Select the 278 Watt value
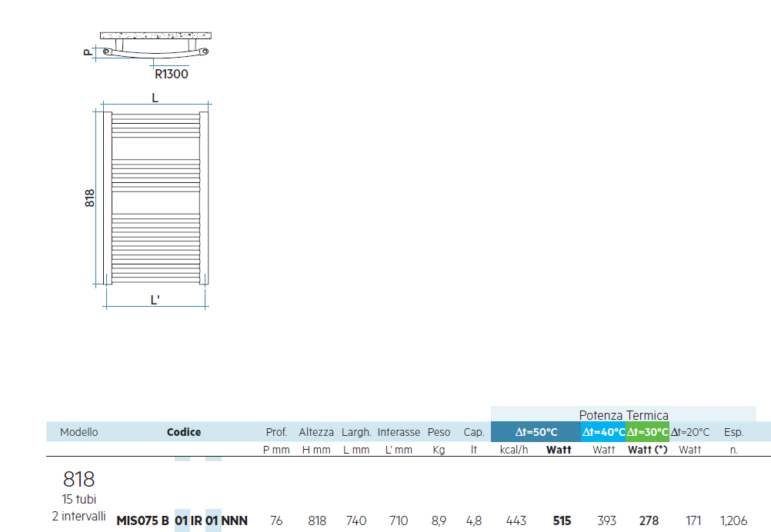Image resolution: width=771 pixels, height=532 pixels. click(x=649, y=520)
